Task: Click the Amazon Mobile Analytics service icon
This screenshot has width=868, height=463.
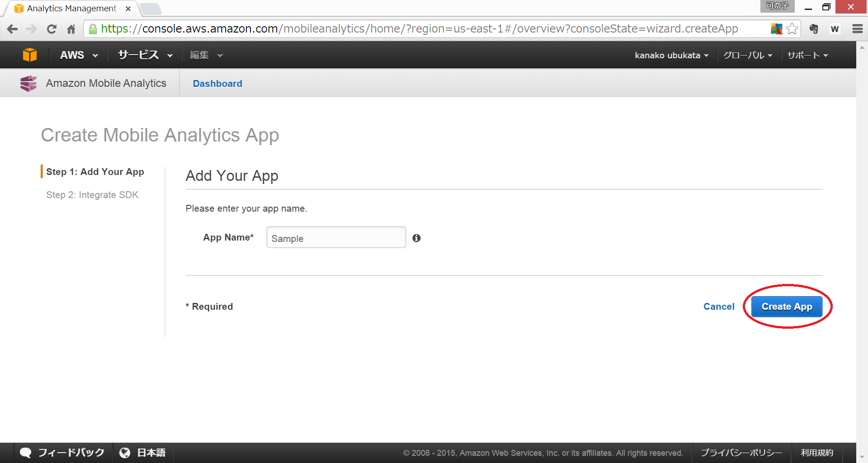Action: pyautogui.click(x=28, y=84)
